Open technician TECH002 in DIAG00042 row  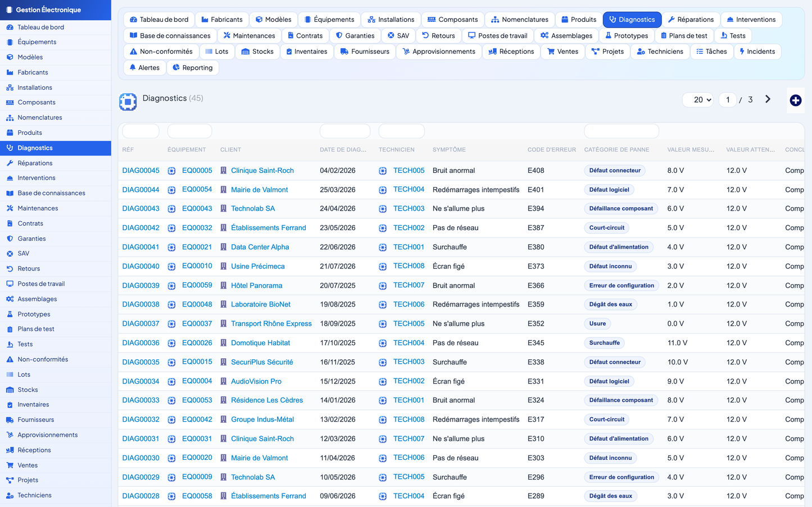point(409,228)
